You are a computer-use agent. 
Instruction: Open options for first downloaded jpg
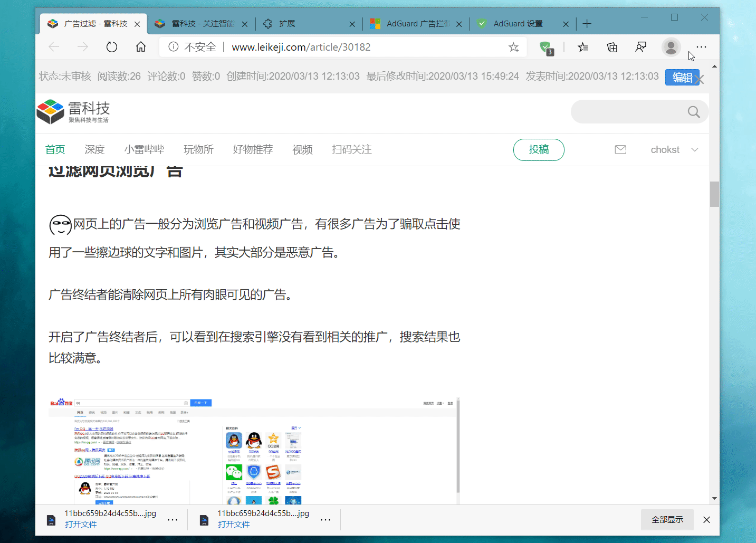coord(173,520)
